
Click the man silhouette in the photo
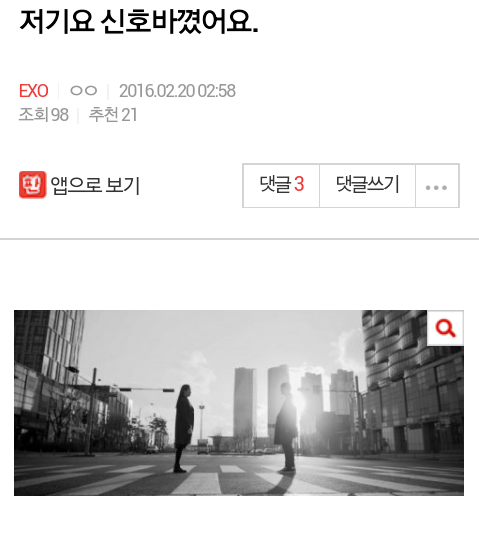(x=286, y=426)
